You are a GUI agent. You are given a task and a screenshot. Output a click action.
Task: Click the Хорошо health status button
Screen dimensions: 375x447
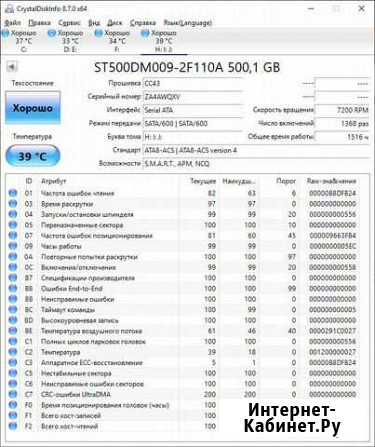pyautogui.click(x=33, y=108)
